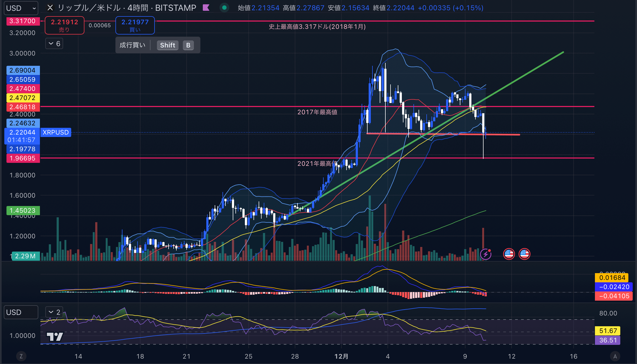Image resolution: width=637 pixels, height=364 pixels.
Task: Click the RSI value 36.51 label
Action: pyautogui.click(x=608, y=340)
